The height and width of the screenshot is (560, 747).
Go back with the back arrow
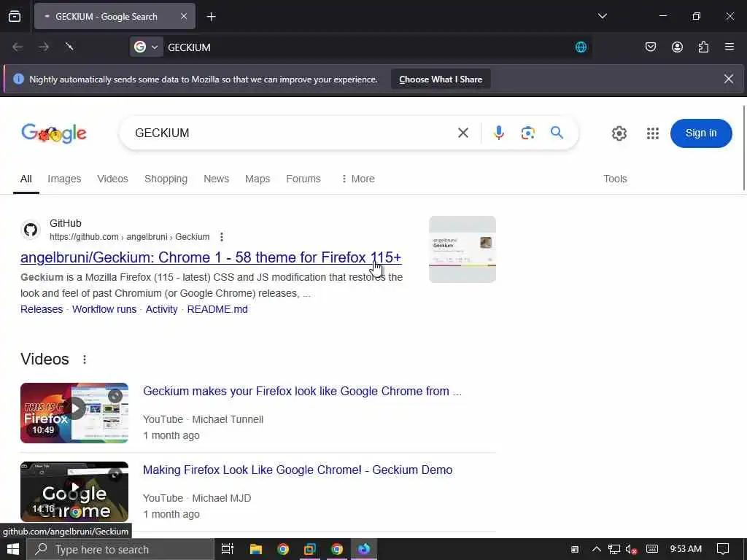pyautogui.click(x=18, y=47)
